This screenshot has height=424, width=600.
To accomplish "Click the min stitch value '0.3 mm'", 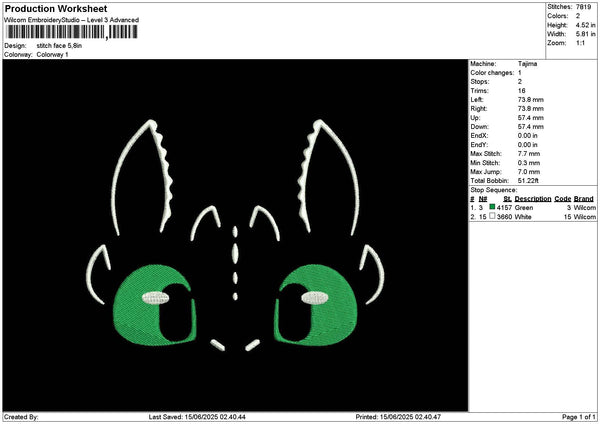I will pyautogui.click(x=529, y=163).
